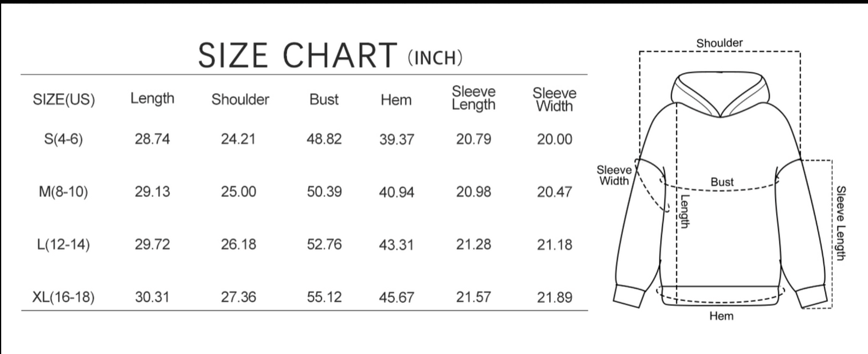
Task: Click the Sleeve Length column header
Action: [473, 98]
